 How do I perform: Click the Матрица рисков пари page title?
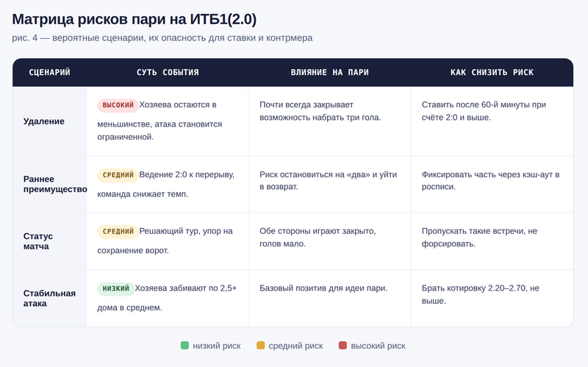(135, 19)
